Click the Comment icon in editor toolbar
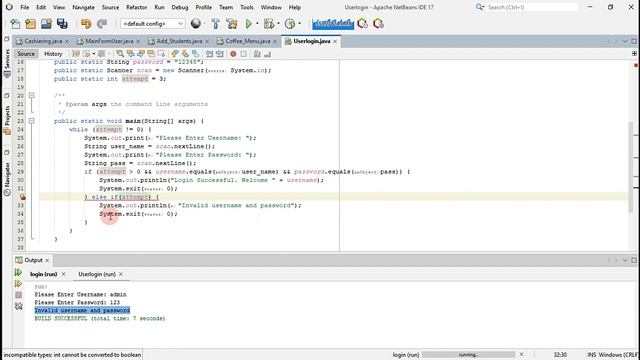640x360 pixels. point(257,54)
